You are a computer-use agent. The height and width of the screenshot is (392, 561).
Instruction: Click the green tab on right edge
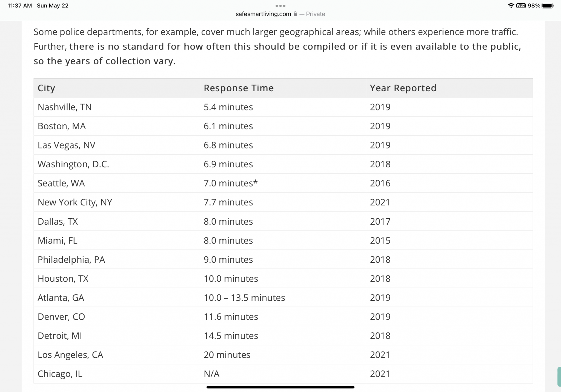coord(559,377)
